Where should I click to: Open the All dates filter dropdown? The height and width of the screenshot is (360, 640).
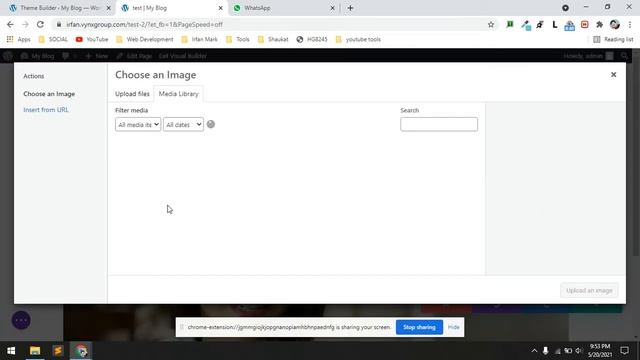coord(183,124)
